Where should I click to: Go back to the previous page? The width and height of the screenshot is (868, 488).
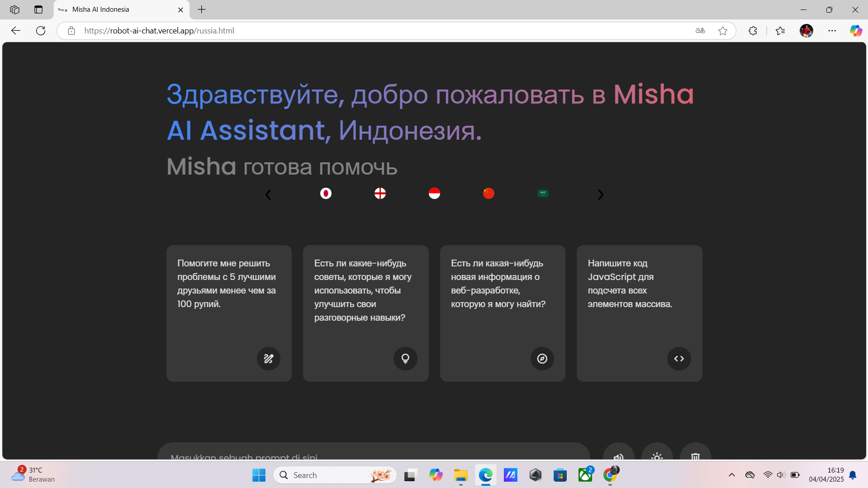point(16,31)
